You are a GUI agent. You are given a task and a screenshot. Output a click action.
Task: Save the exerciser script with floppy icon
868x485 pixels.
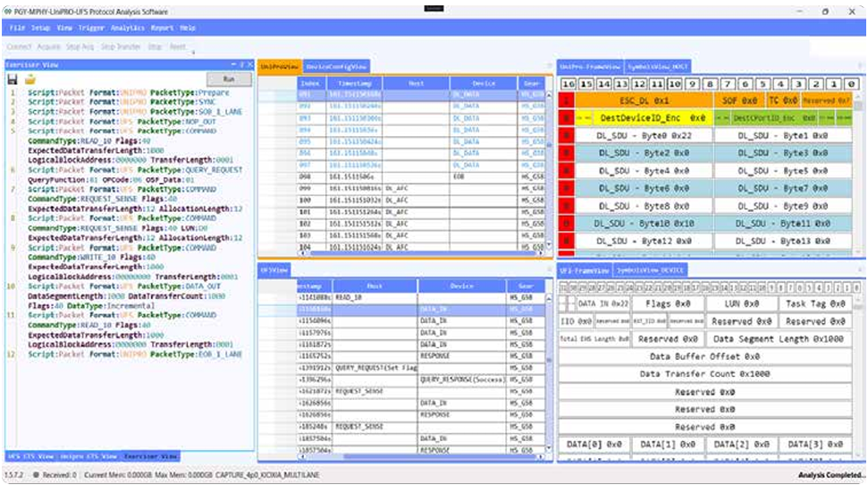coord(13,80)
